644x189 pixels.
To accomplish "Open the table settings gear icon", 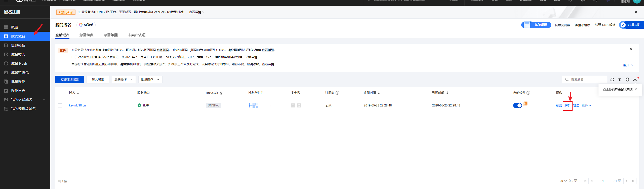I will tap(627, 80).
